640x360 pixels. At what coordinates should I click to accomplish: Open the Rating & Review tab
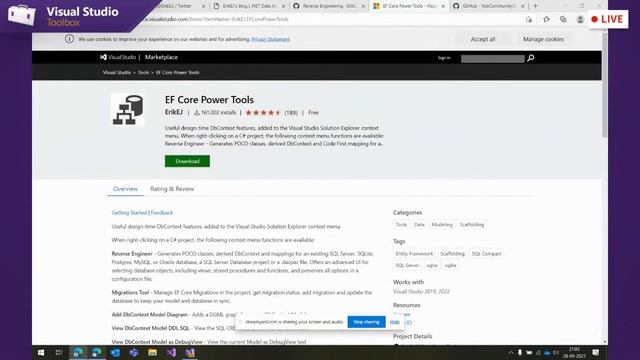click(x=172, y=189)
